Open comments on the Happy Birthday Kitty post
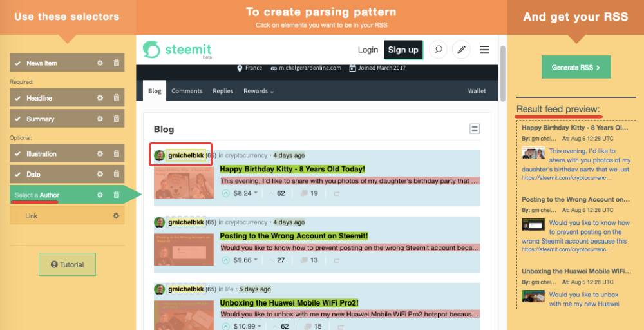This screenshot has width=644, height=330. coord(309,193)
